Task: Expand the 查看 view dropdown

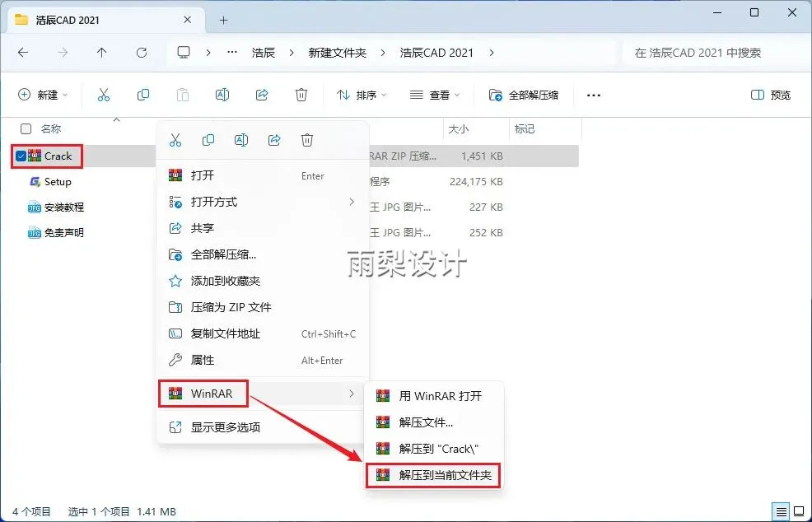Action: (435, 95)
